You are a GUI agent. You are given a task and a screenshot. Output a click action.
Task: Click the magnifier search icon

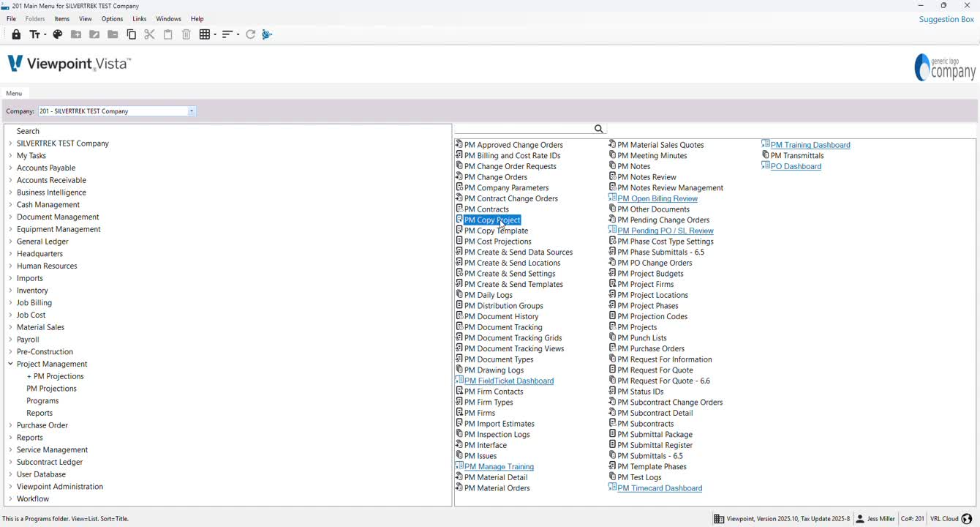599,129
